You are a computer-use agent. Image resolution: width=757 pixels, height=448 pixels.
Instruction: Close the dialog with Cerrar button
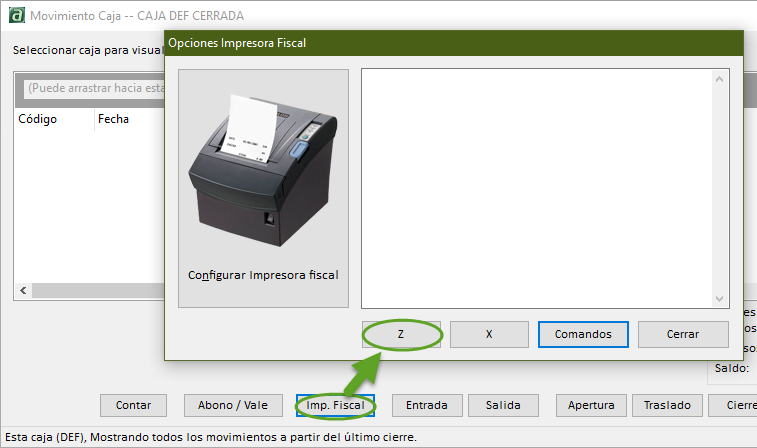click(x=683, y=334)
